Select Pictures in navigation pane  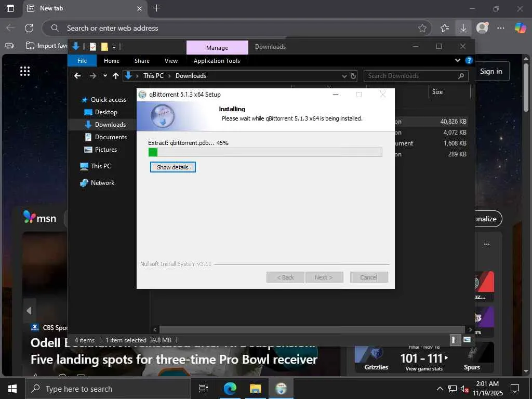pyautogui.click(x=100, y=150)
